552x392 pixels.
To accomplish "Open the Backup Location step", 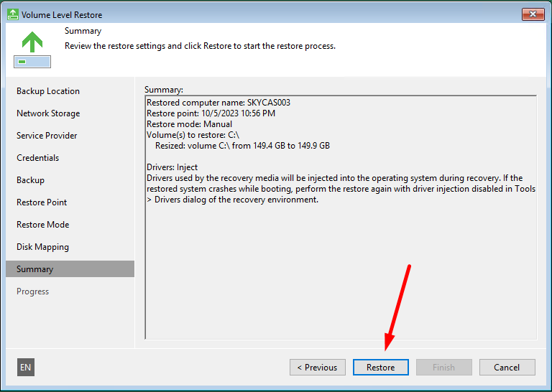I will pos(48,91).
